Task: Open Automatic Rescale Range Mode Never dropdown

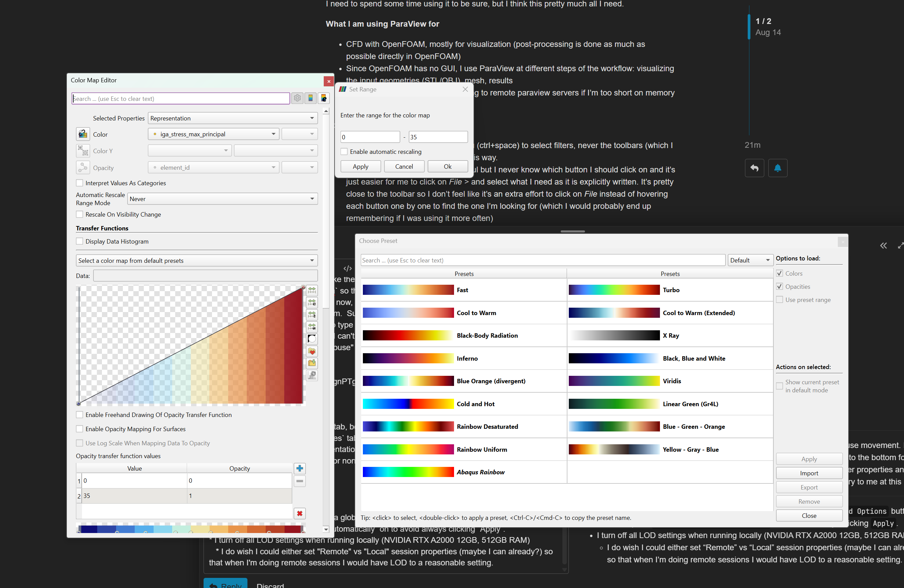Action: point(222,199)
